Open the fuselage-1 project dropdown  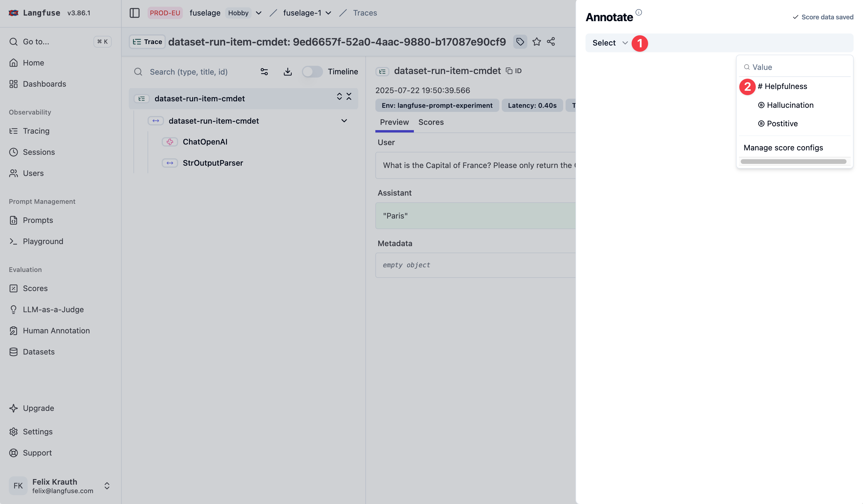pyautogui.click(x=328, y=13)
